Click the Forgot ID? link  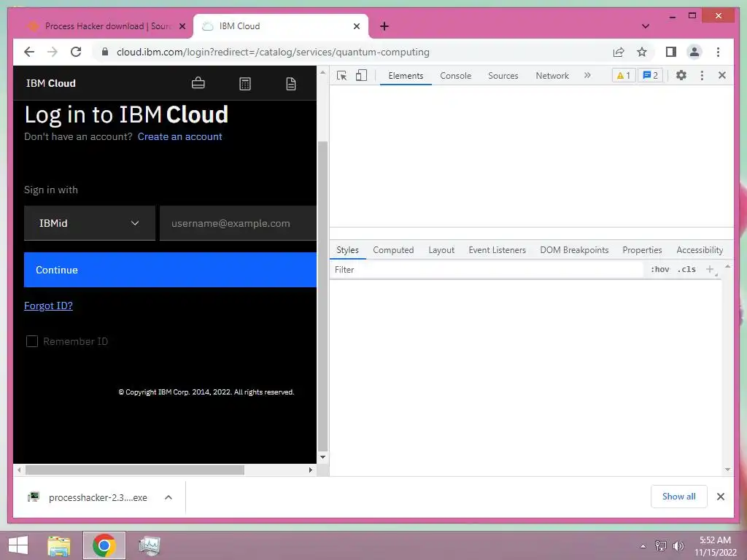point(48,306)
